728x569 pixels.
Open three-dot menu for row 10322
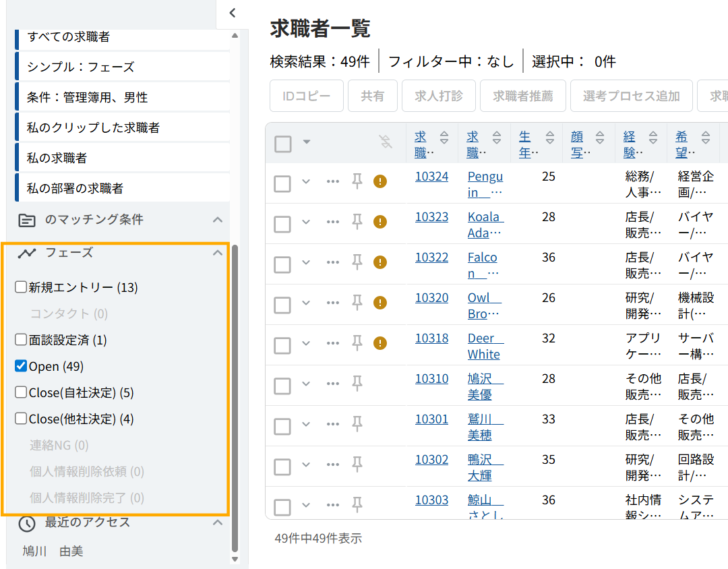[333, 262]
